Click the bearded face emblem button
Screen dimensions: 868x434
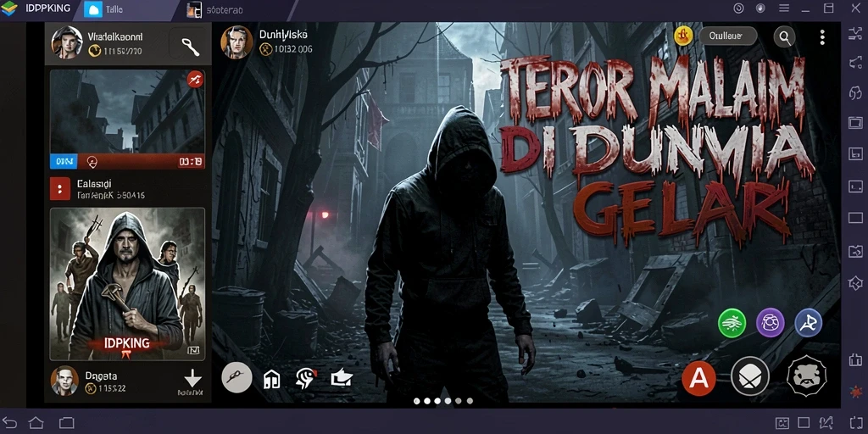coord(807,376)
